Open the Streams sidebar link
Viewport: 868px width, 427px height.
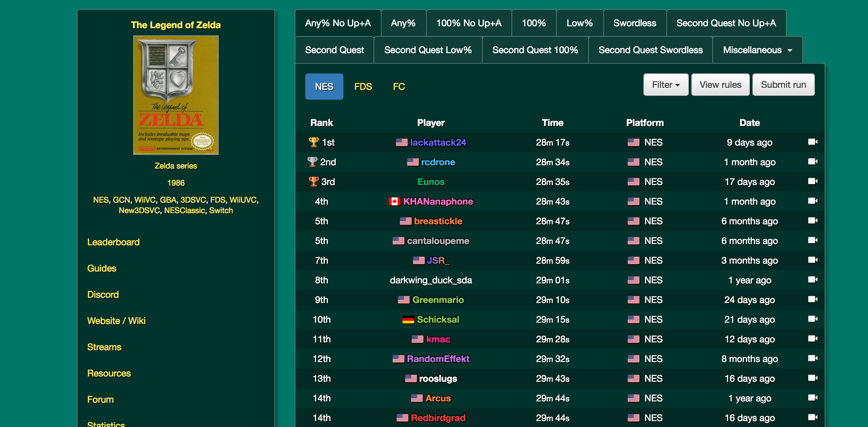104,347
